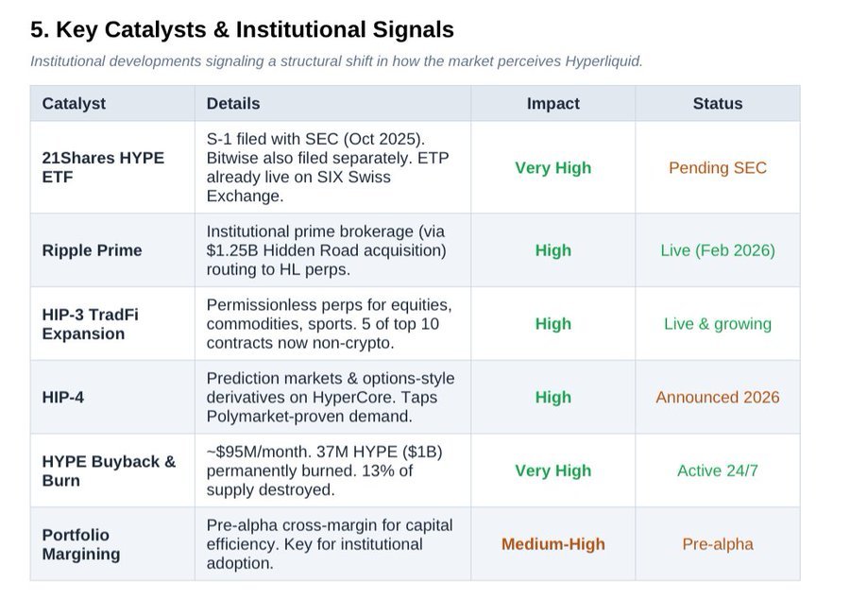The height and width of the screenshot is (616, 850).
Task: Click the Impact column header
Action: (552, 104)
